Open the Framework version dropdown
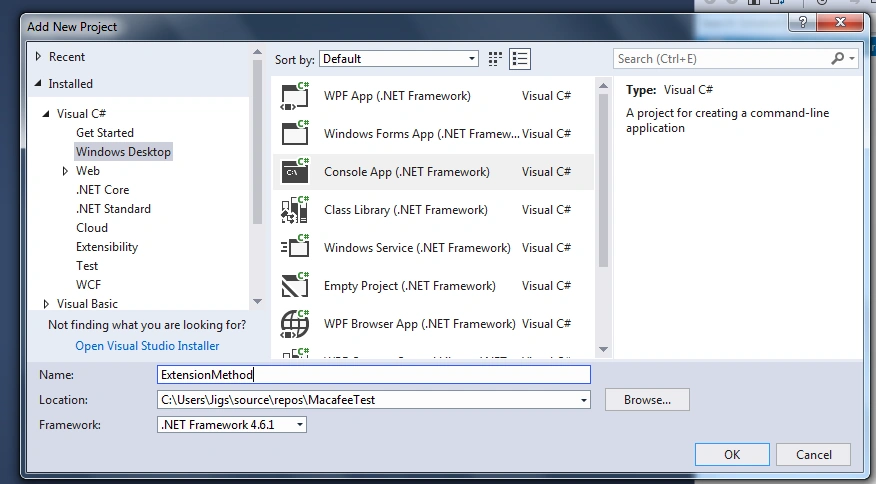 coord(300,425)
